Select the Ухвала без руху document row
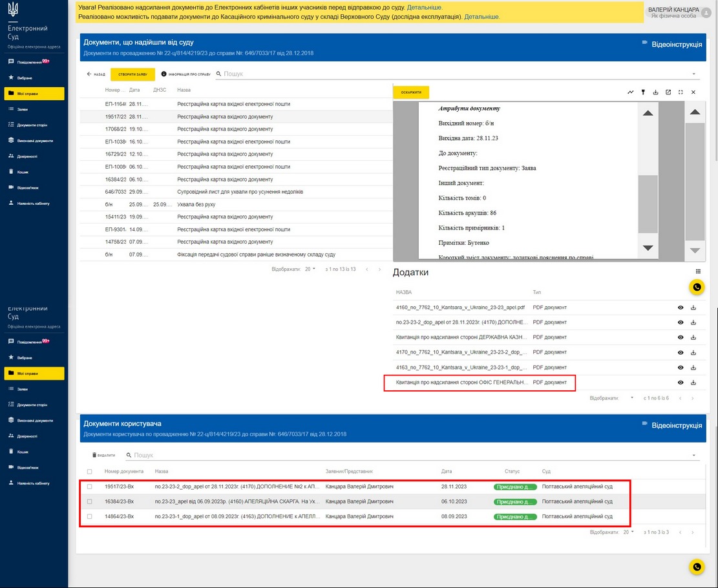The width and height of the screenshot is (718, 588). 237,204
